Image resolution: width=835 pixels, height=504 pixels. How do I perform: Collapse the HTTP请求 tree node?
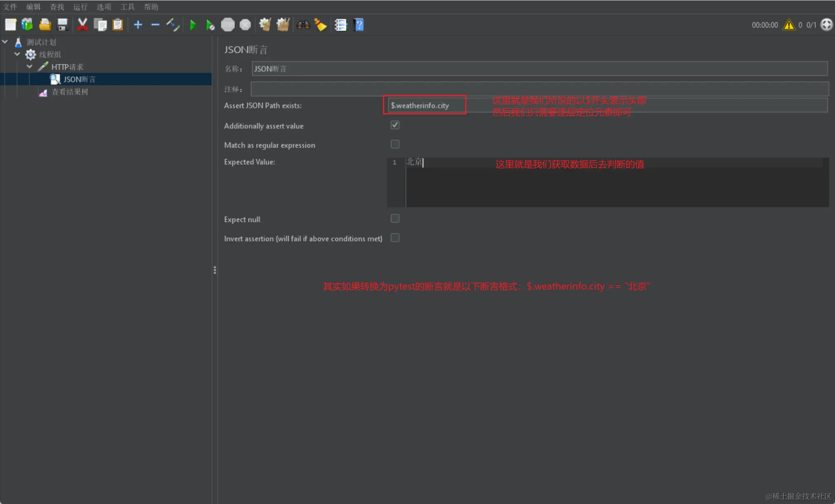tap(30, 66)
